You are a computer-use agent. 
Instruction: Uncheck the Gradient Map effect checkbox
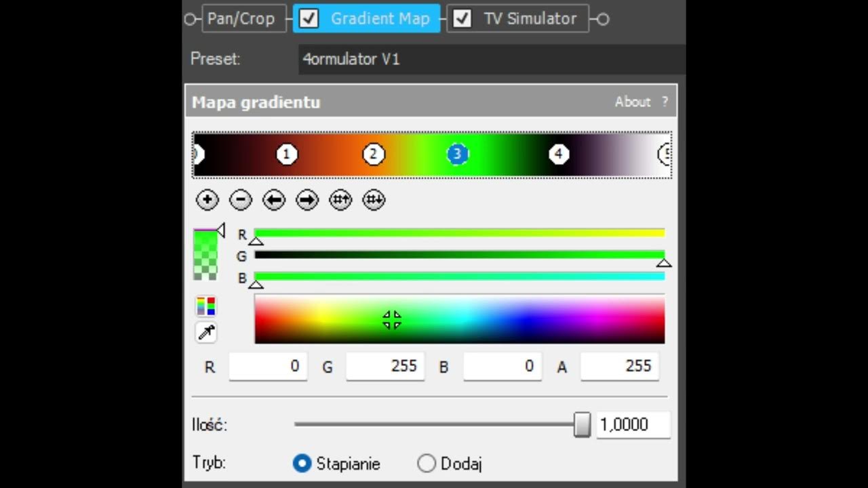[x=309, y=19]
